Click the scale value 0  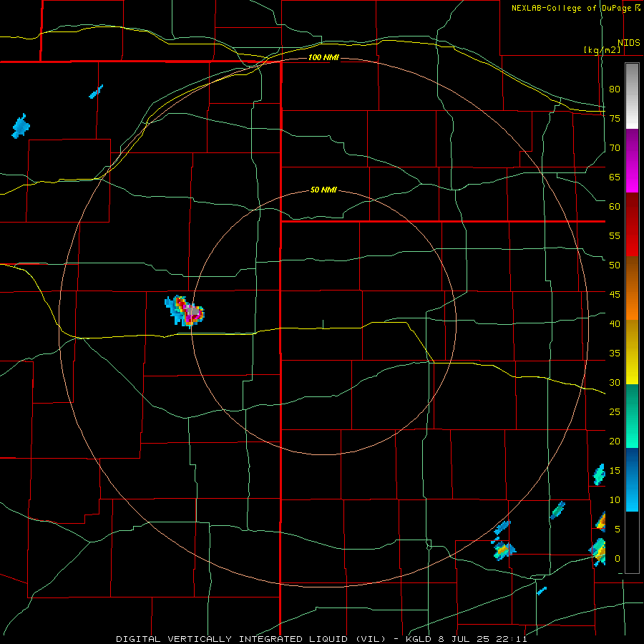[x=618, y=559]
